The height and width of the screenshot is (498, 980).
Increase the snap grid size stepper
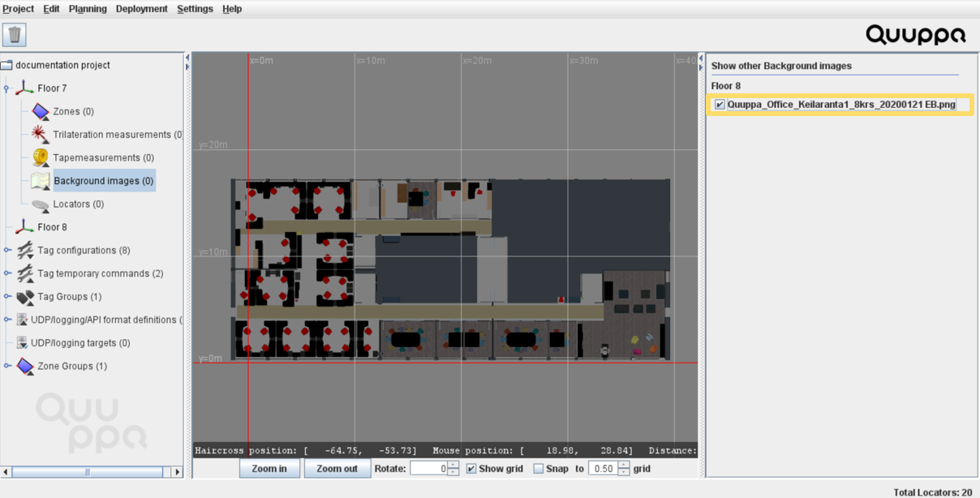click(624, 465)
